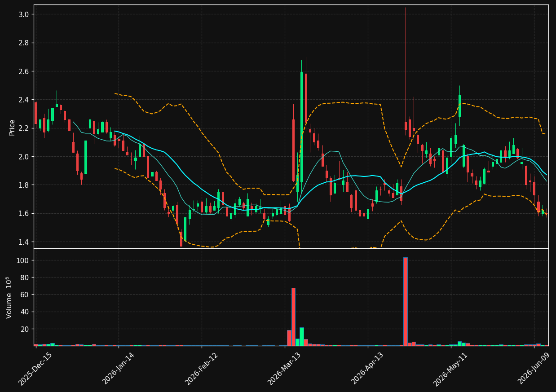Click the 2026-Feb-12 date label
556x392 pixels.
[x=201, y=369]
